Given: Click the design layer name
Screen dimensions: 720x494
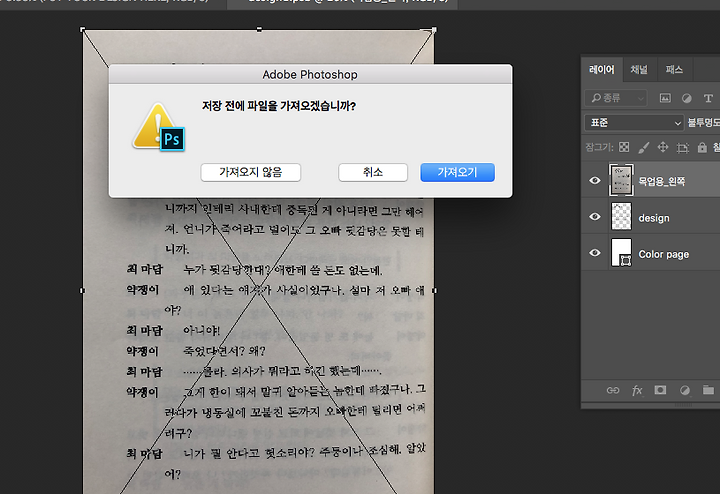Looking at the screenshot, I should point(654,218).
